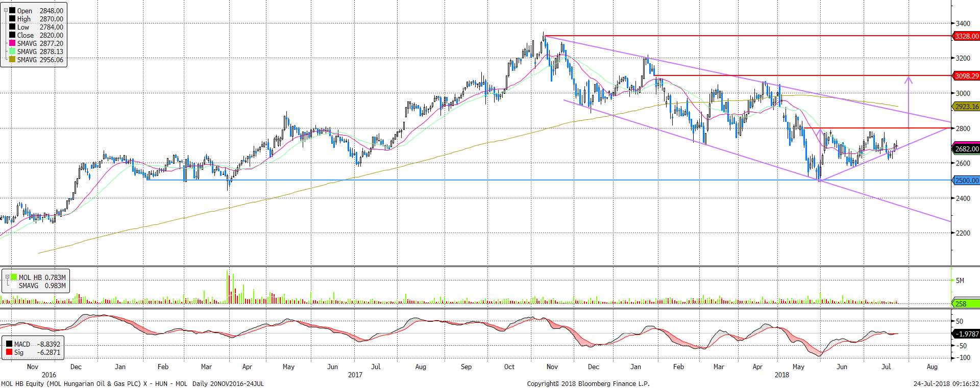Click the SMAVG 2878.13 legend entry

(40, 51)
